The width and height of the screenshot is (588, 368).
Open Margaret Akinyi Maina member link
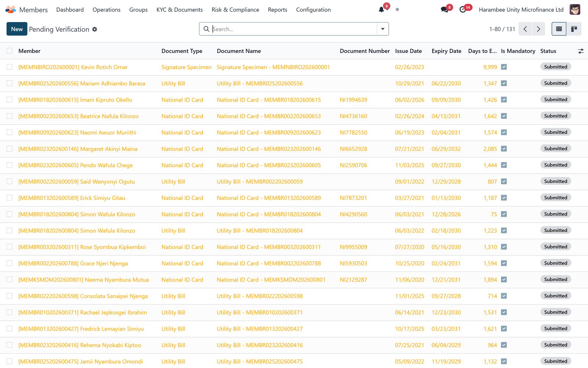coord(78,149)
